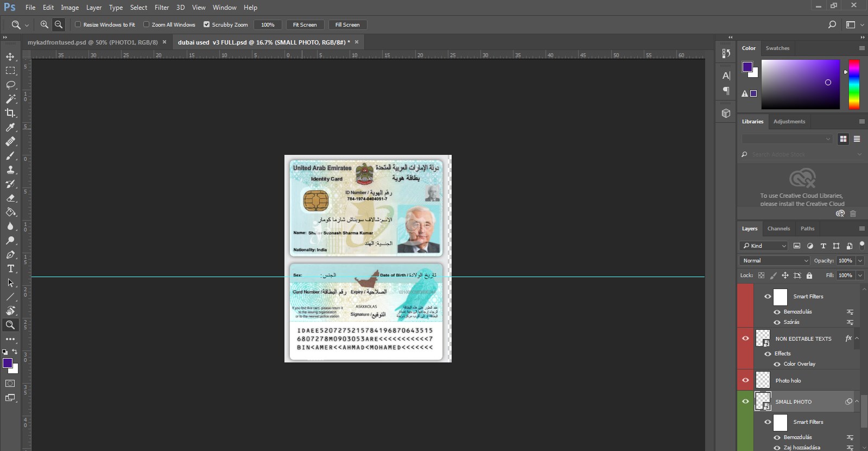Click the Fill Screen button
The height and width of the screenshot is (451, 868).
coord(347,24)
